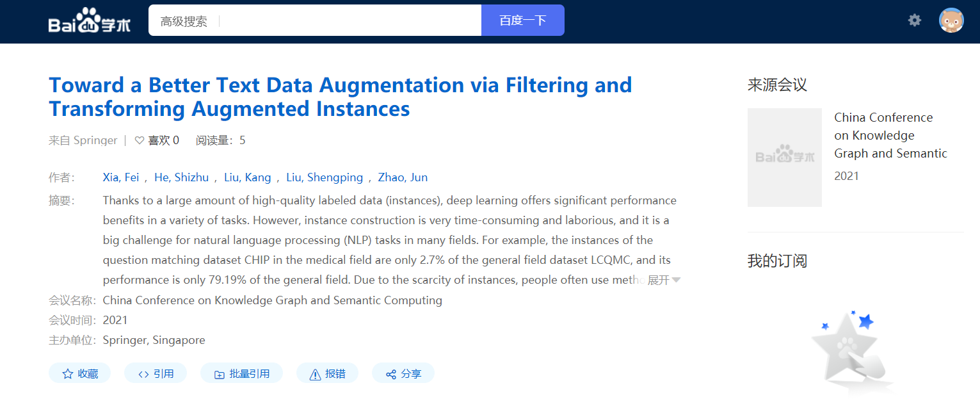Click the 引用 cite code icon

(143, 374)
